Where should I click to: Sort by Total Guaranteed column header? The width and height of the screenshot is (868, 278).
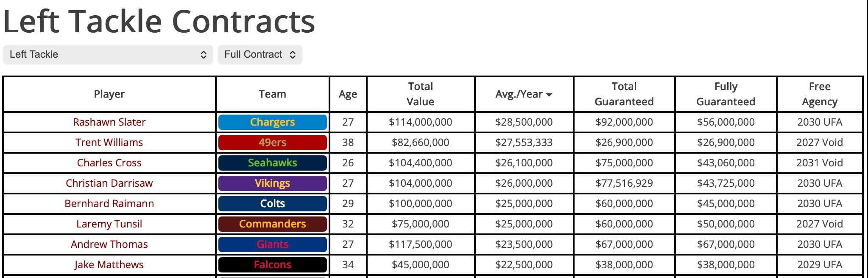624,94
